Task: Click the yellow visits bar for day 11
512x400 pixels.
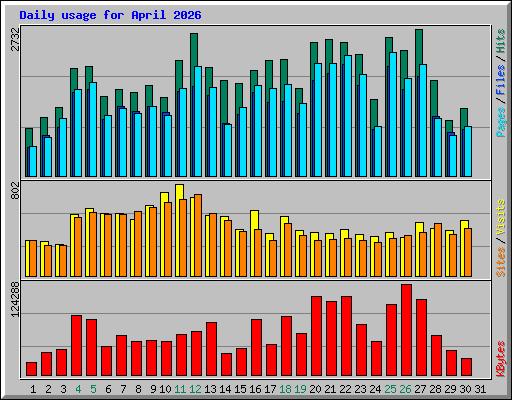Action: coord(179,192)
